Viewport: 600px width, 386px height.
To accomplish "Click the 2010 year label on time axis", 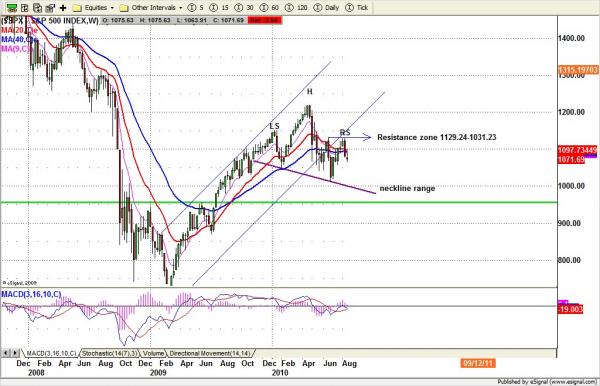I will coord(280,373).
